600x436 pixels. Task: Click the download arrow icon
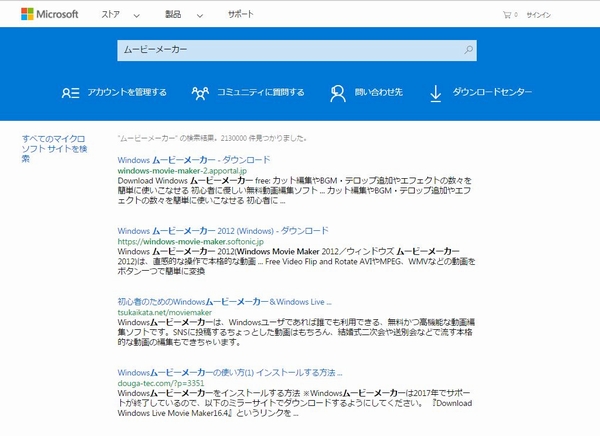coord(435,93)
